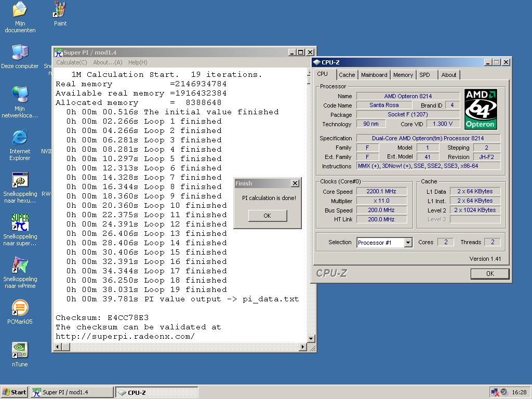The image size is (532, 399).
Task: Click the round system tray icon near the clock
Action: point(504,392)
